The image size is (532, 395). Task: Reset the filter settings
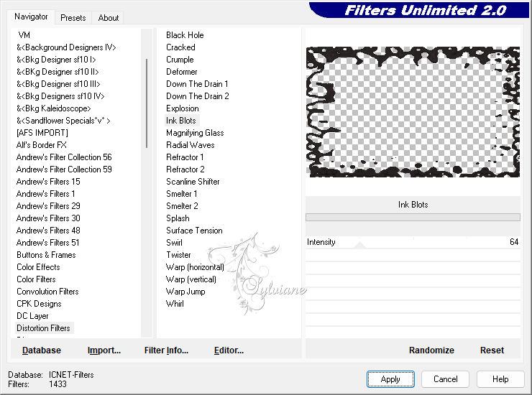[x=492, y=350]
